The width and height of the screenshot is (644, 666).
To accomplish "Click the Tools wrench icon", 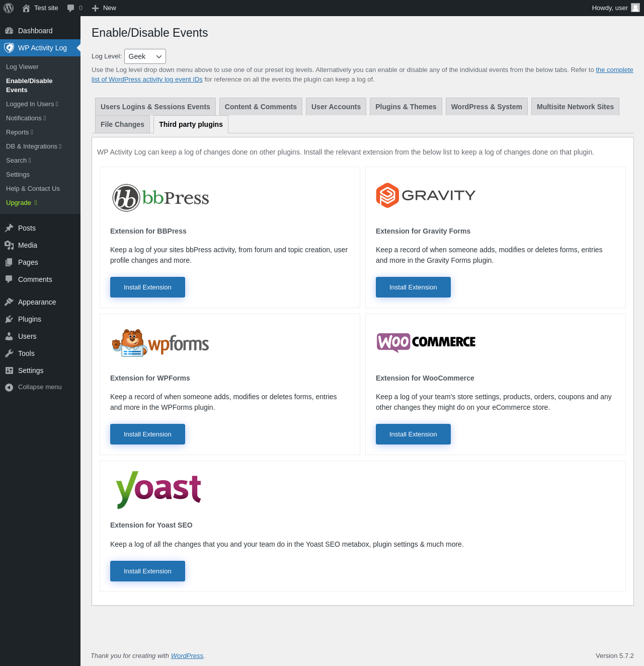I will point(9,353).
